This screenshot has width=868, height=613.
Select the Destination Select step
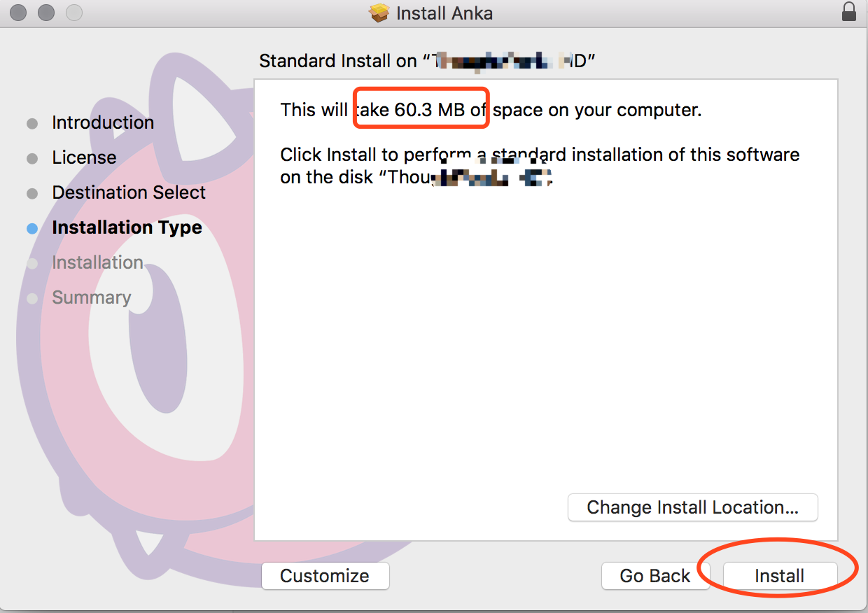129,192
